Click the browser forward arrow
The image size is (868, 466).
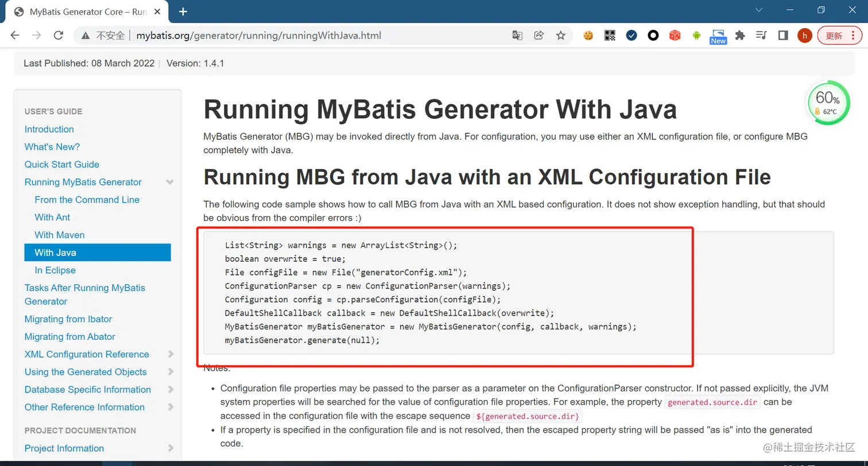37,36
